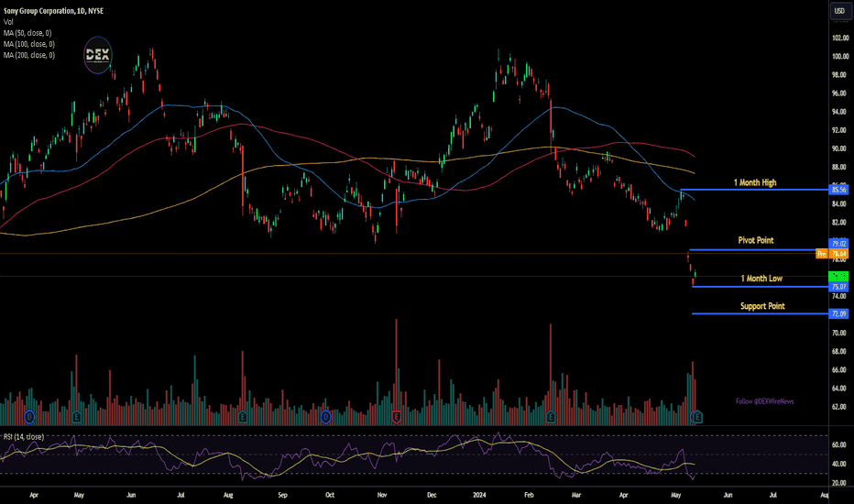Click the orange 78.64 pre-market price label

[838, 254]
